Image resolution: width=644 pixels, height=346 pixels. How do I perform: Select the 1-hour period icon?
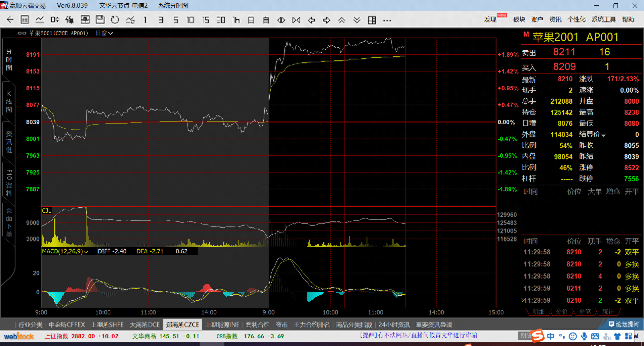[236, 20]
